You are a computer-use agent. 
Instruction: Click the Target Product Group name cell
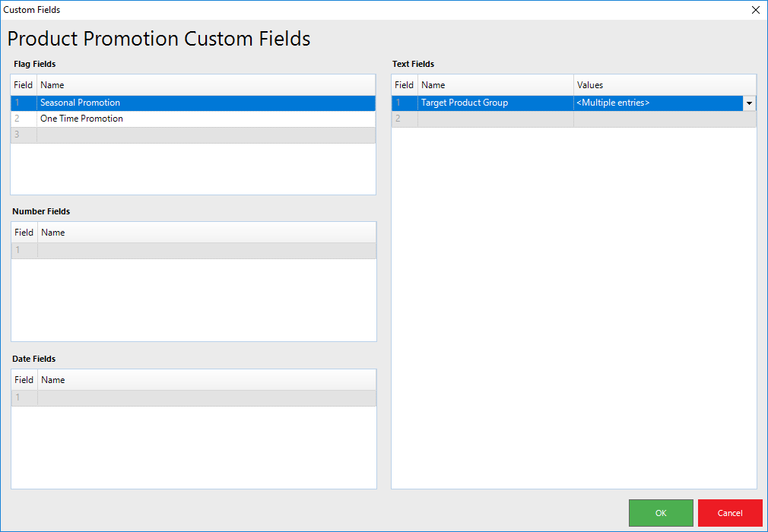495,103
